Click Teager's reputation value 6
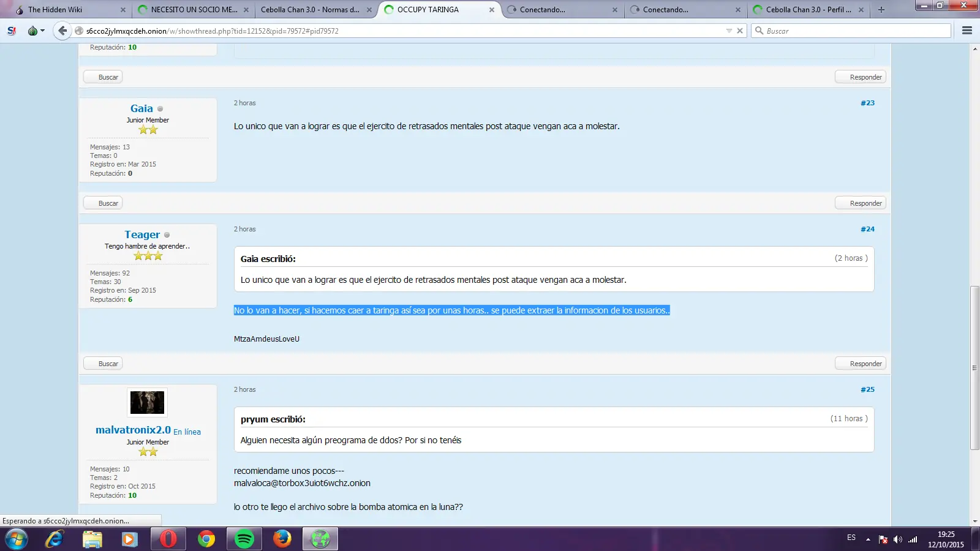The image size is (980, 551). tap(130, 299)
